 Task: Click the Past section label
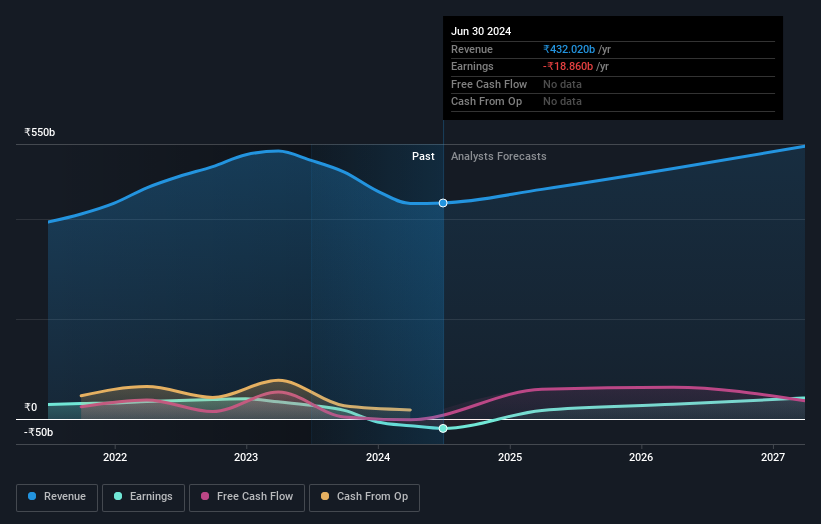(x=423, y=157)
